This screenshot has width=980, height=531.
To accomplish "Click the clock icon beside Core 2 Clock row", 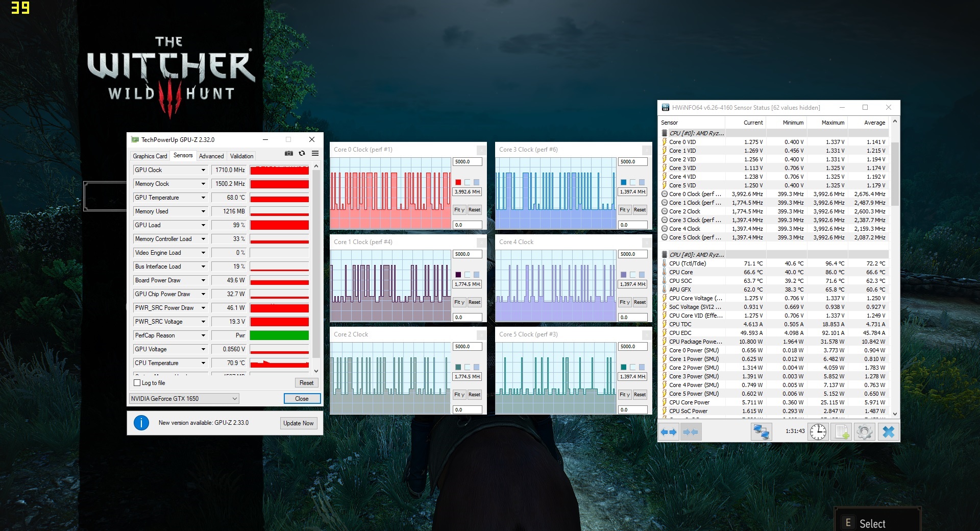I will pos(665,211).
